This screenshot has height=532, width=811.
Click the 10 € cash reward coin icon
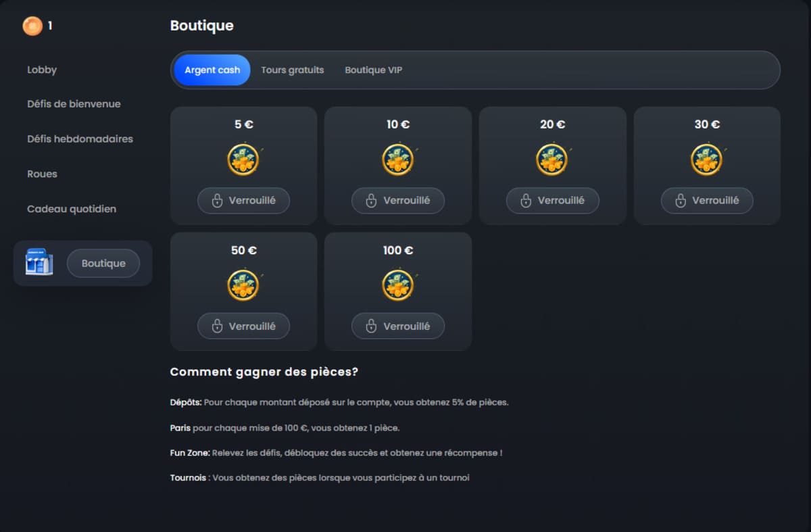pos(398,160)
